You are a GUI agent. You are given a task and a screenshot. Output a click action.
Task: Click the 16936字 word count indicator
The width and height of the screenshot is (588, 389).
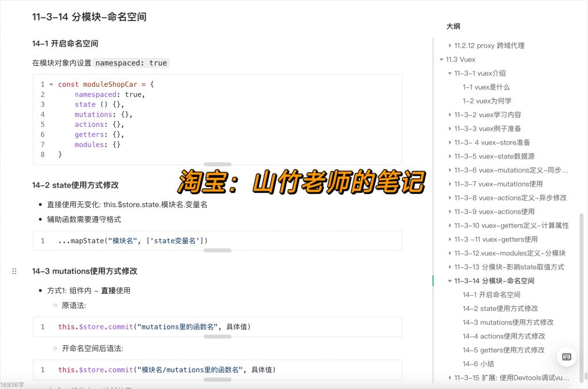11,384
